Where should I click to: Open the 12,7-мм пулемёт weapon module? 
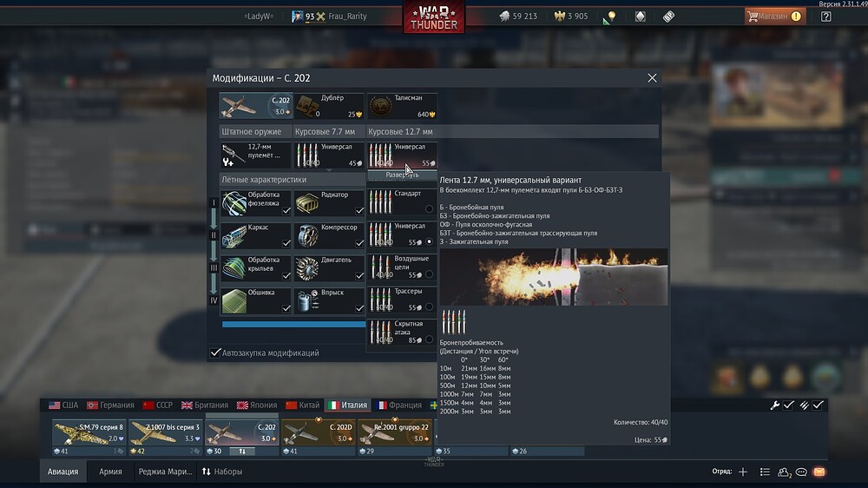point(256,155)
